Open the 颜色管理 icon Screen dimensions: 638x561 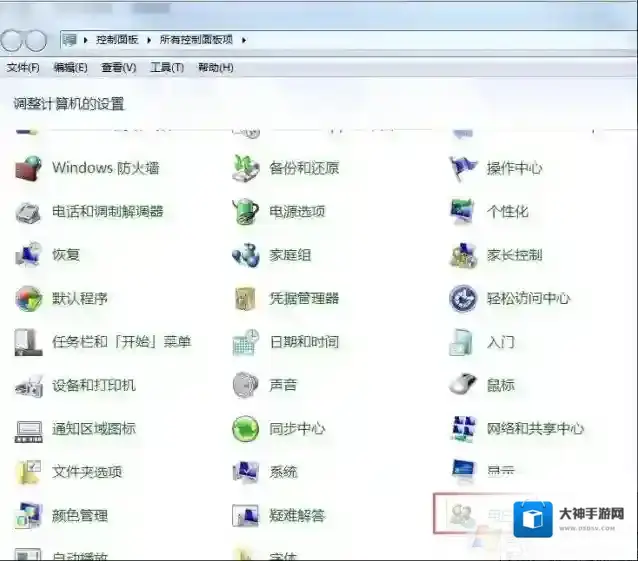tap(28, 516)
